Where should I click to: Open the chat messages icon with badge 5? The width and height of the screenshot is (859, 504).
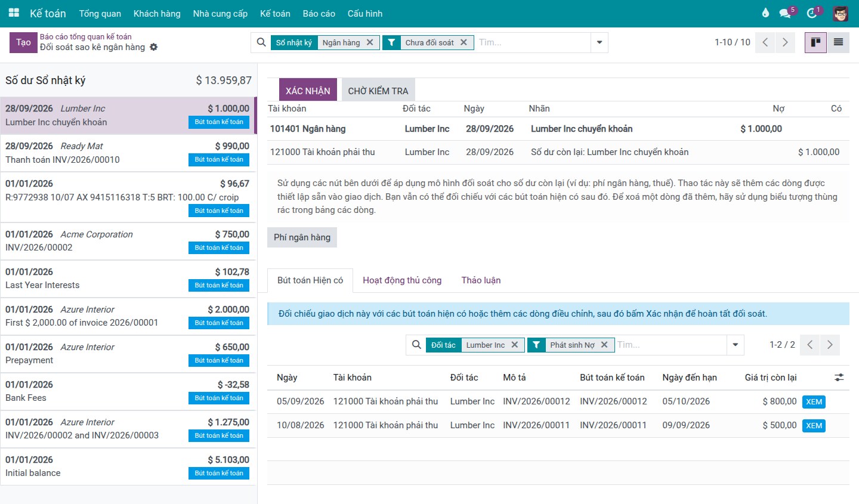[785, 13]
